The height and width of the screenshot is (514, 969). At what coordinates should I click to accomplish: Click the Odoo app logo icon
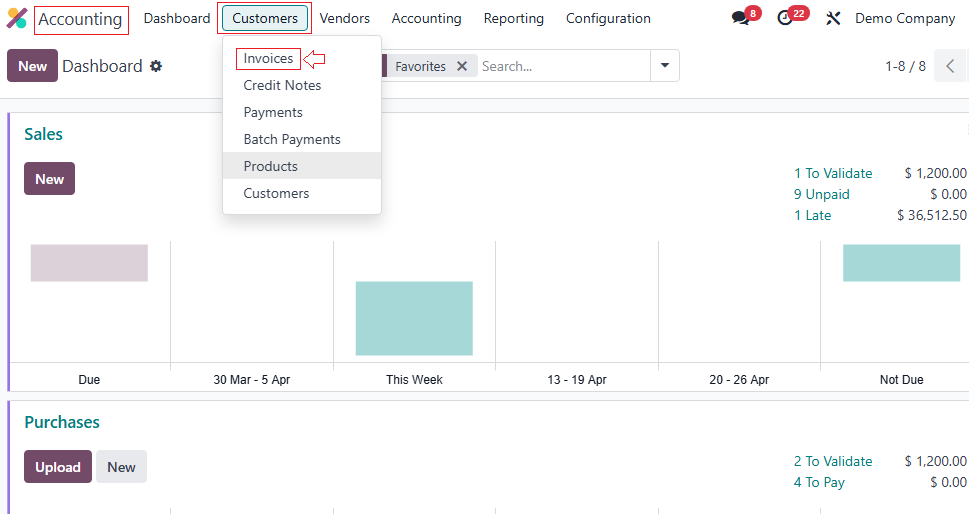point(17,19)
